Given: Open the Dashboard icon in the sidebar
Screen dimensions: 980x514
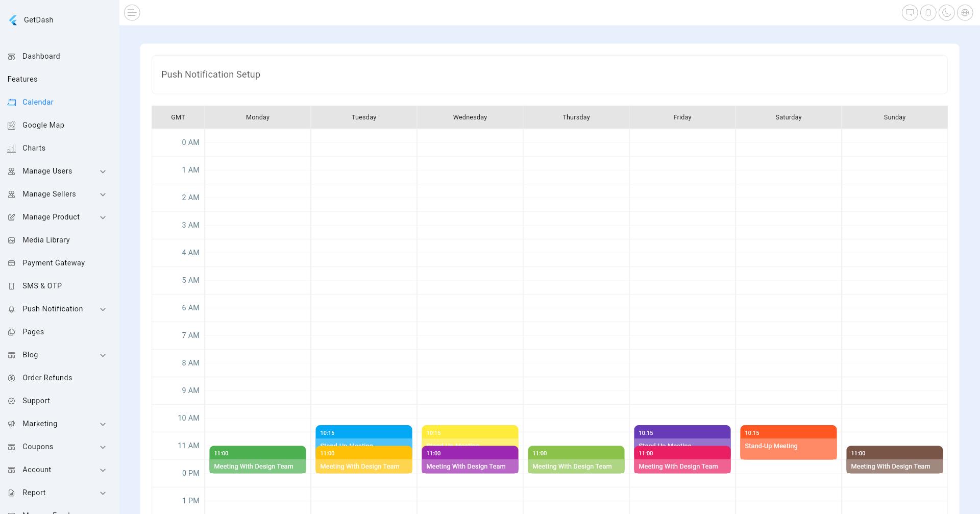Looking at the screenshot, I should 12,56.
